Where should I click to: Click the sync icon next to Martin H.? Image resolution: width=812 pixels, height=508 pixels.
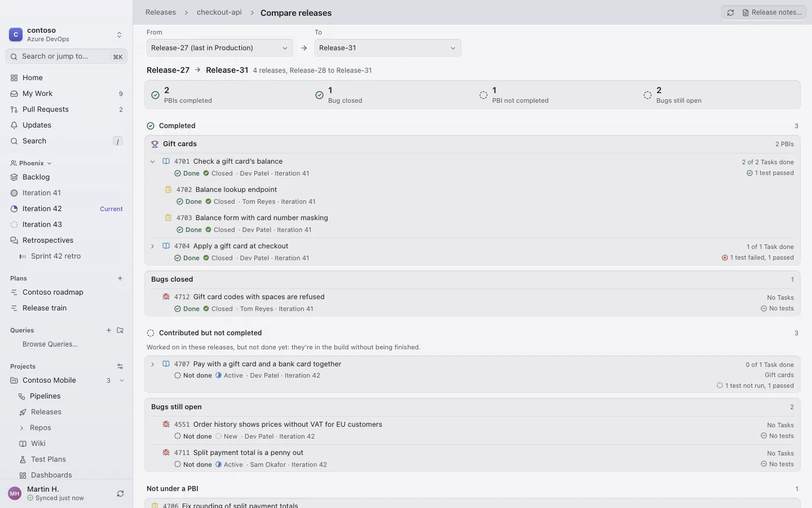click(120, 494)
